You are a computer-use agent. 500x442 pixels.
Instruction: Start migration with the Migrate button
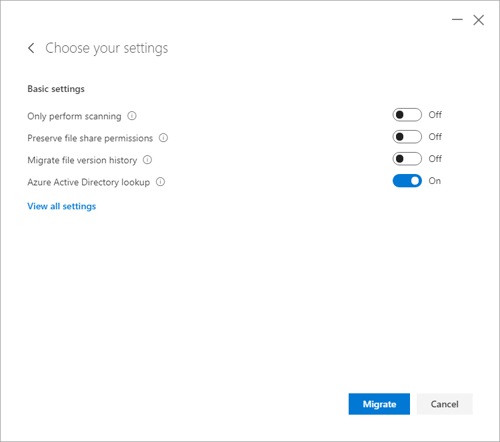(379, 404)
